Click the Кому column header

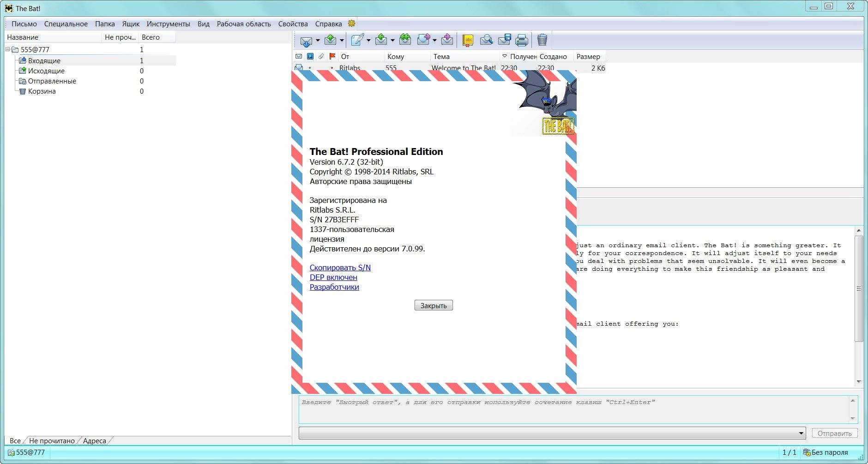[407, 56]
